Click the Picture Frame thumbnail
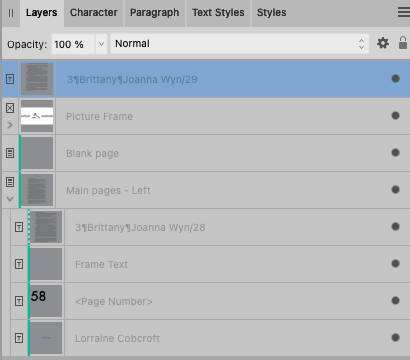The width and height of the screenshot is (410, 360). pos(37,116)
